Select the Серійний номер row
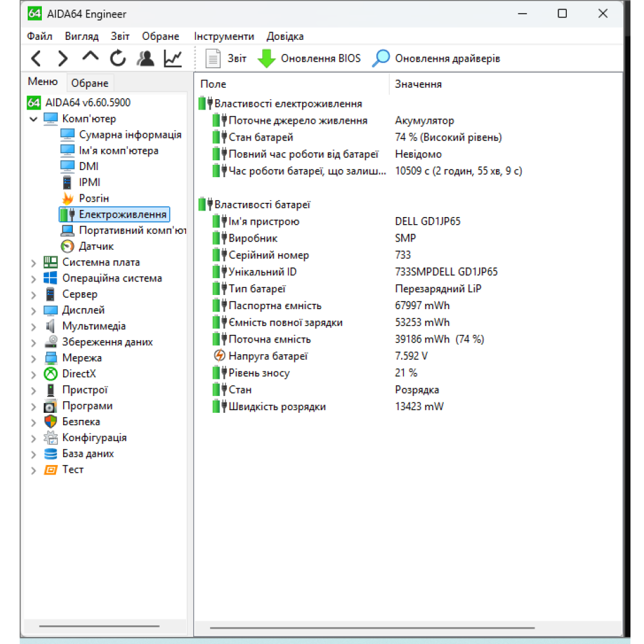This screenshot has width=644, height=644. coord(409,255)
